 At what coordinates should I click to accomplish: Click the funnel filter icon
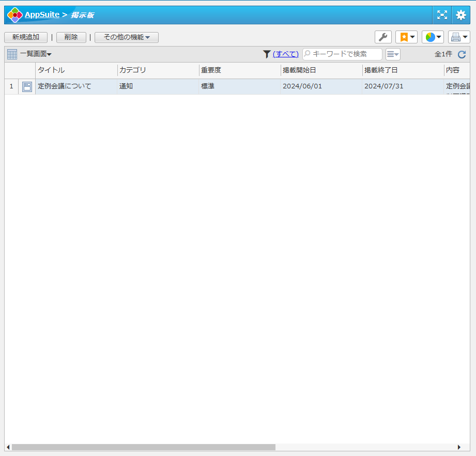point(267,54)
